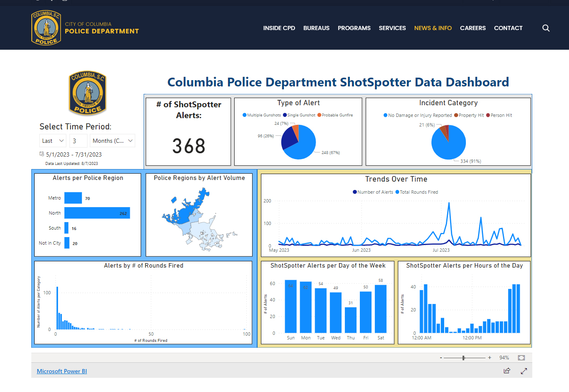Click the calendar icon beside date range
The image size is (569, 392).
pos(42,154)
